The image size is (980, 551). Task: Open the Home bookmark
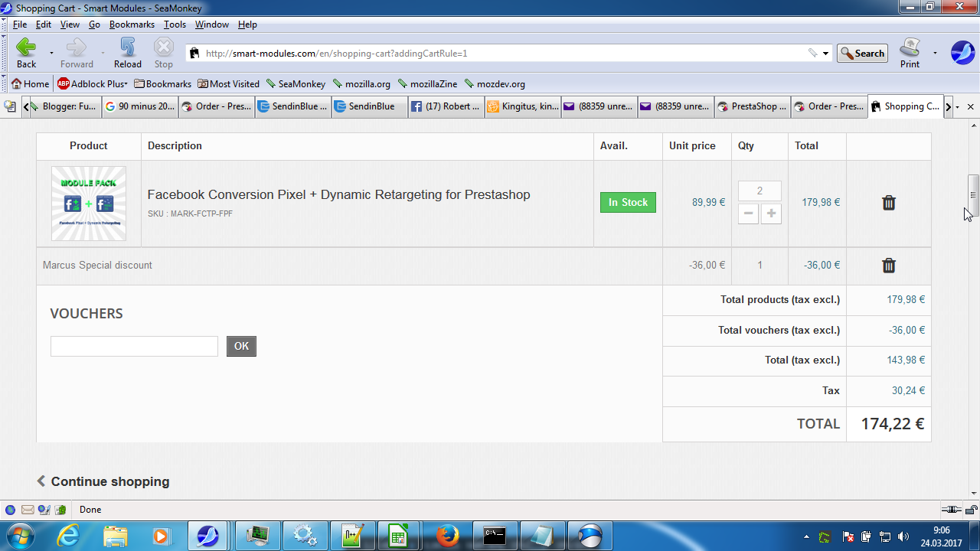click(x=30, y=84)
